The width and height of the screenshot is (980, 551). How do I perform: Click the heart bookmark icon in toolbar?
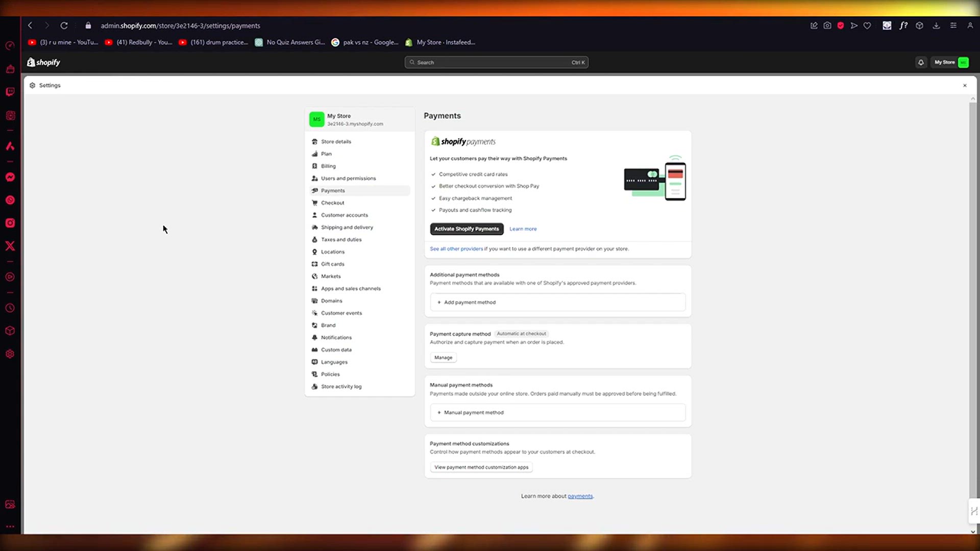point(867,26)
